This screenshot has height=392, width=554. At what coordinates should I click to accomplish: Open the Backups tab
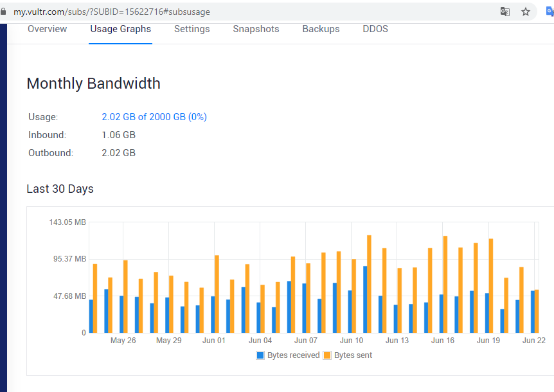tap(321, 29)
